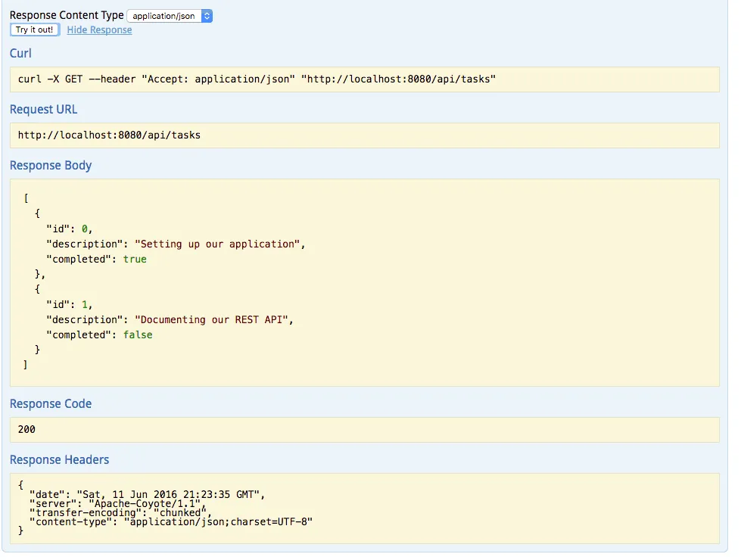Click the curl command text box
Screen dimensions: 741x560
pos(364,79)
